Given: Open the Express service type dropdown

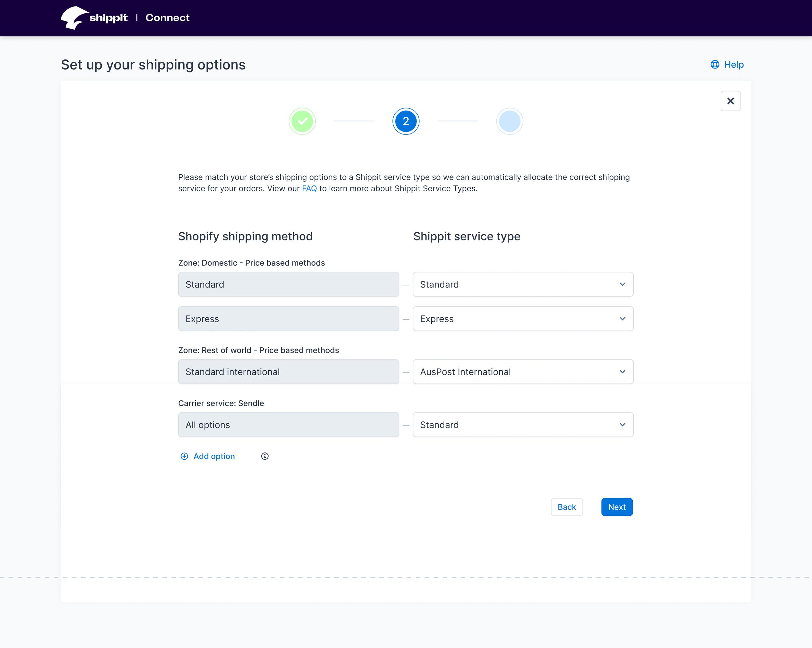Looking at the screenshot, I should [523, 319].
